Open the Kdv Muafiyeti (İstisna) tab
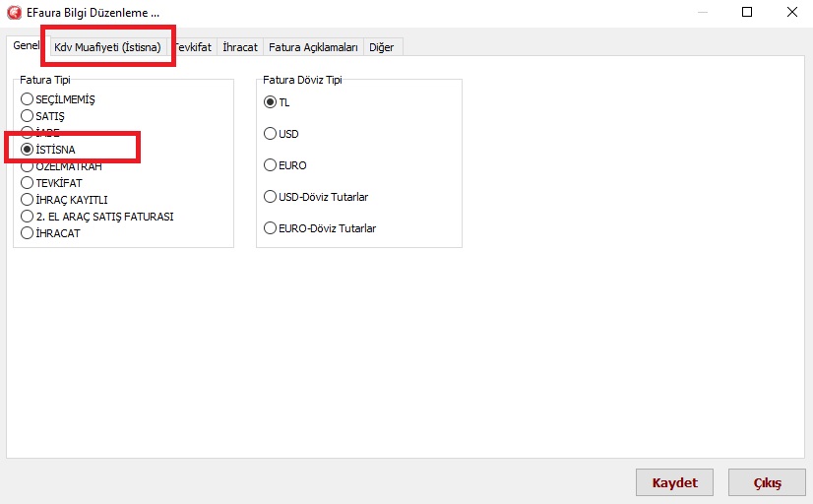The width and height of the screenshot is (813, 504). click(107, 47)
